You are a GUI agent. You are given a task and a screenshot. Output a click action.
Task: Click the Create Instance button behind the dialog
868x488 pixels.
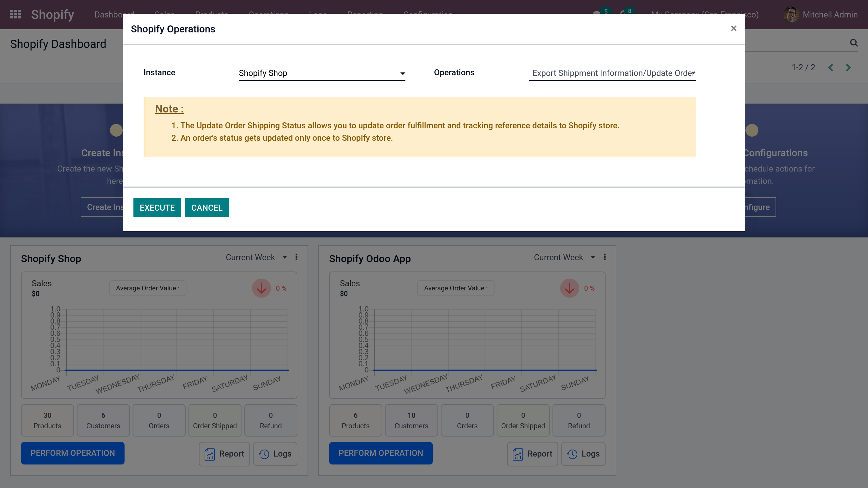click(x=102, y=207)
